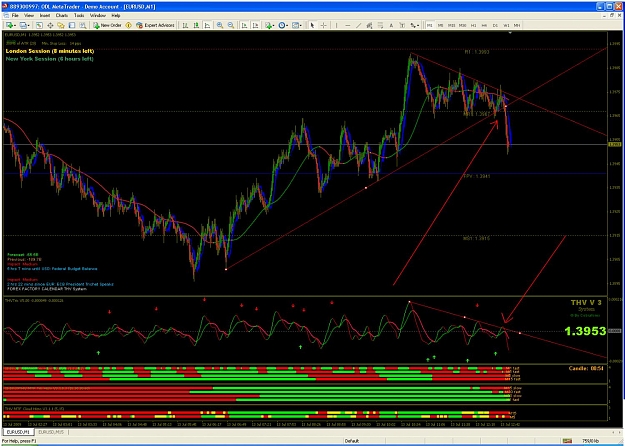This screenshot has height=446, width=625.
Task: Select the EURUSD,M1 chart tab
Action: point(19,432)
